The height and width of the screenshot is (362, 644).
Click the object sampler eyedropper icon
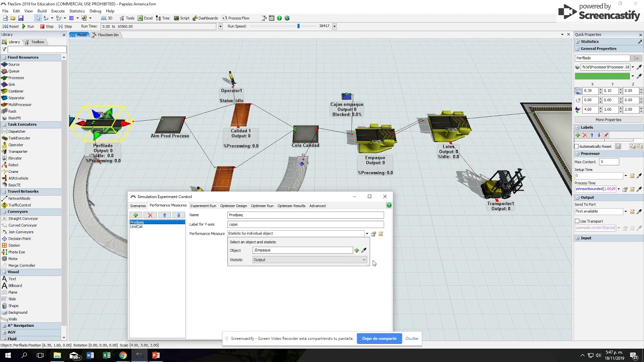click(x=364, y=250)
